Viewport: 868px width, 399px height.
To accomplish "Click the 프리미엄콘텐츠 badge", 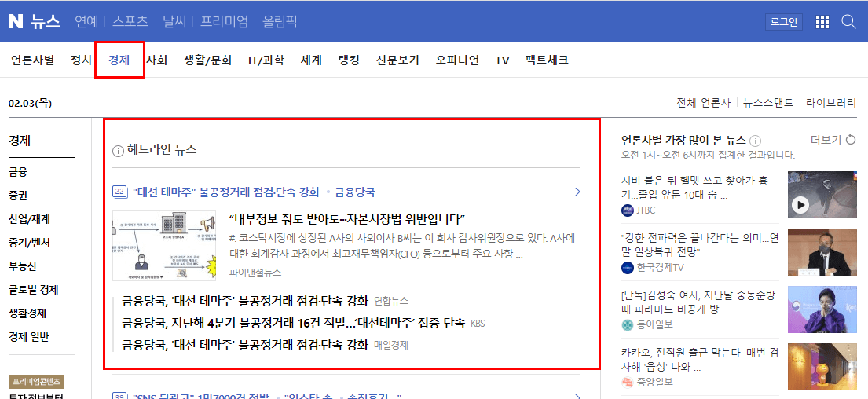I will (37, 381).
